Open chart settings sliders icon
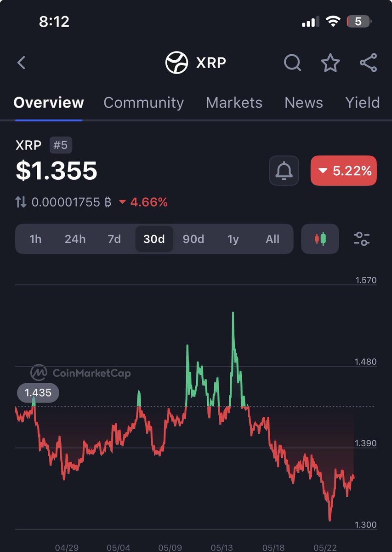 tap(362, 239)
